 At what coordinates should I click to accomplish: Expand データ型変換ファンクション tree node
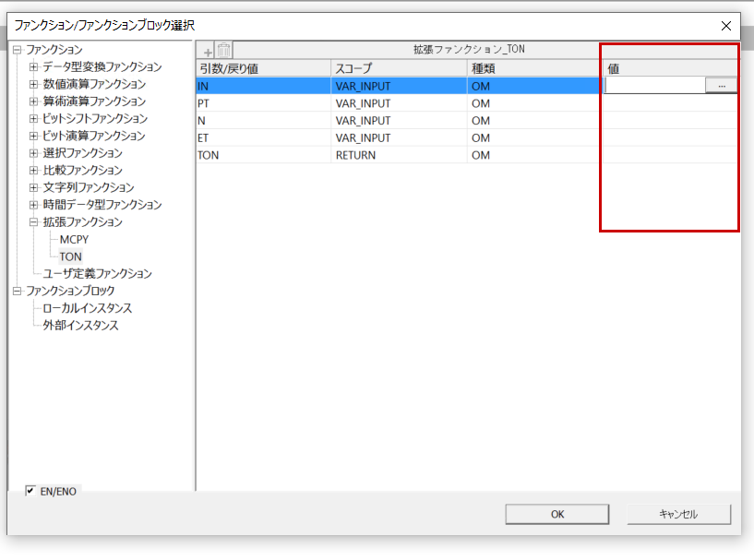point(34,66)
